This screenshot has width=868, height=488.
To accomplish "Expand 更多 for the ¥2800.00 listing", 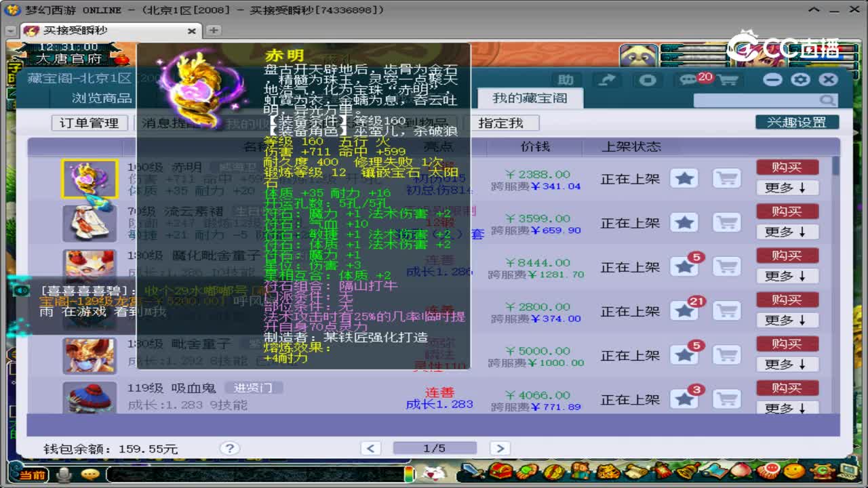I will 787,320.
